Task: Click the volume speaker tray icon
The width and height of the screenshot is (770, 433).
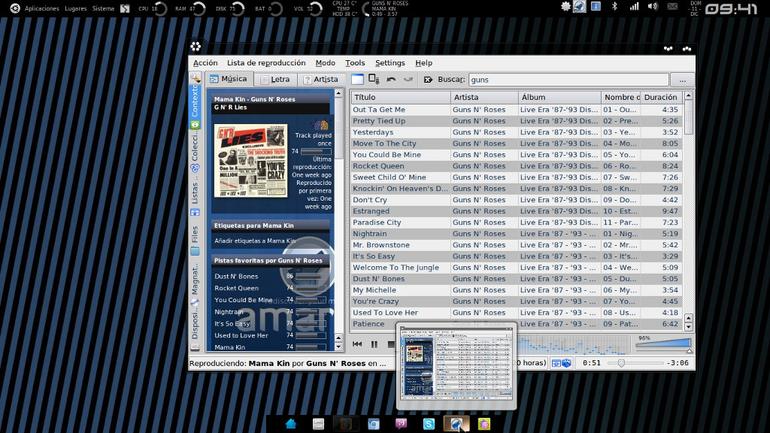Action: coord(652,6)
